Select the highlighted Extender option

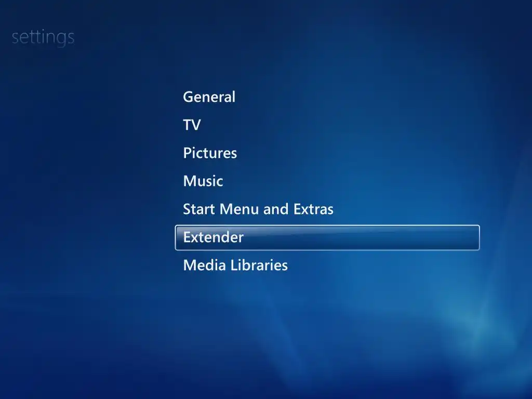(327, 237)
